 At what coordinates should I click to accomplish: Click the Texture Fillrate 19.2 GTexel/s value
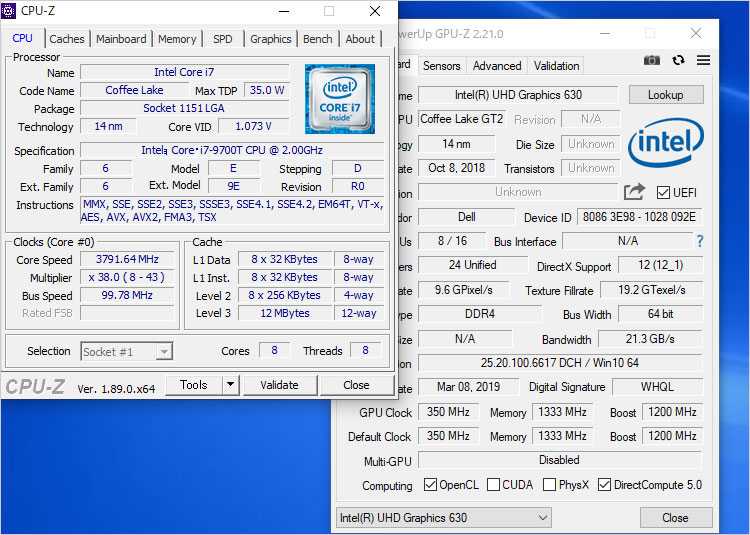tap(651, 290)
